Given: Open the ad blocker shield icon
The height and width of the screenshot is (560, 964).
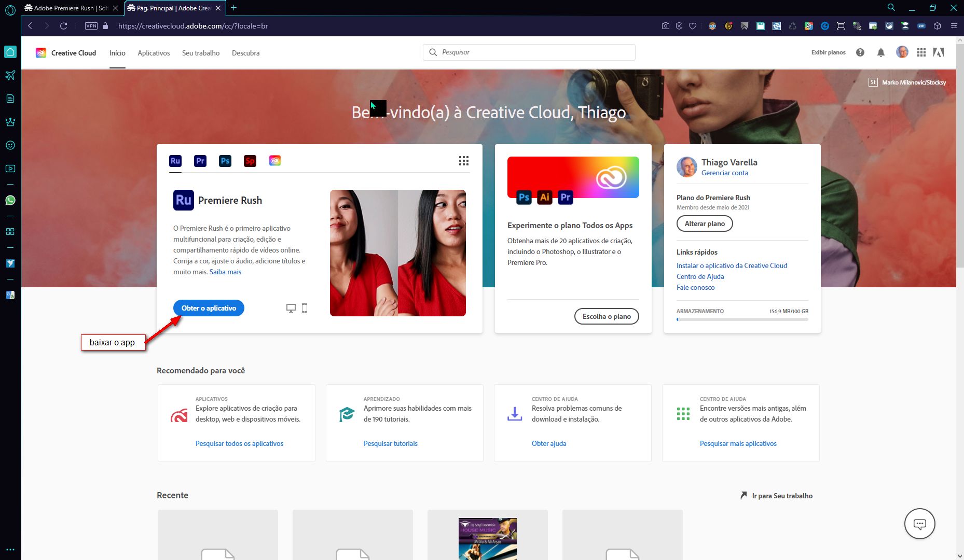Looking at the screenshot, I should point(679,26).
